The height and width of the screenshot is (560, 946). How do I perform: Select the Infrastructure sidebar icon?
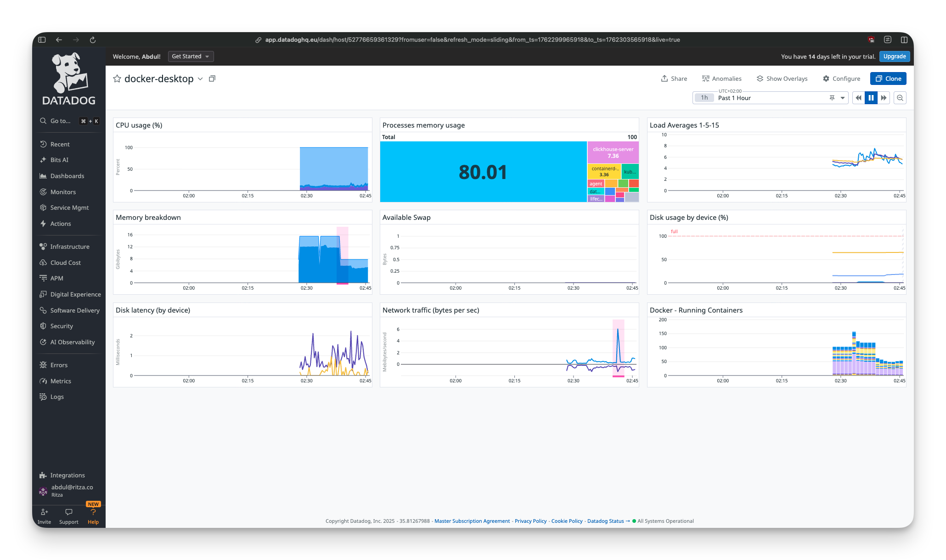tap(43, 246)
